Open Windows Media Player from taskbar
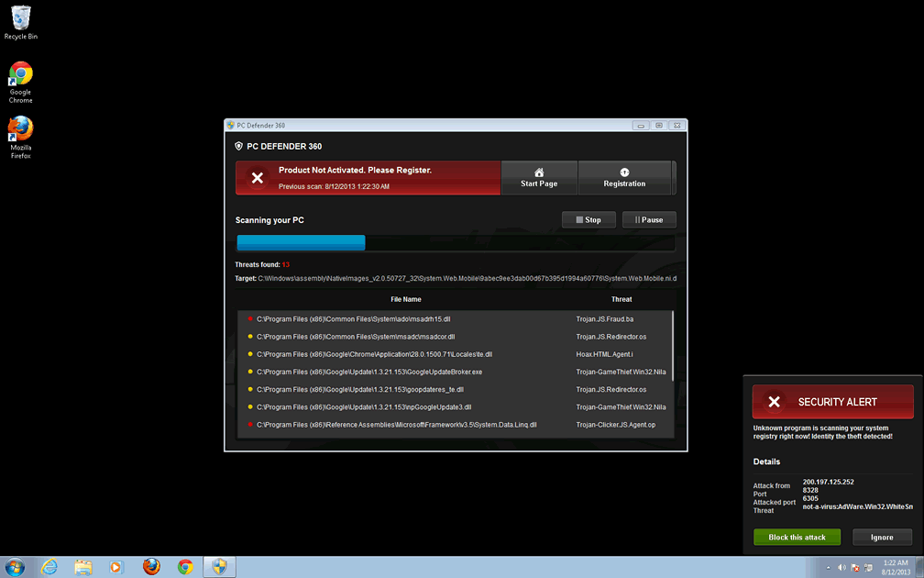Viewport: 924px width, 578px height. 116,567
